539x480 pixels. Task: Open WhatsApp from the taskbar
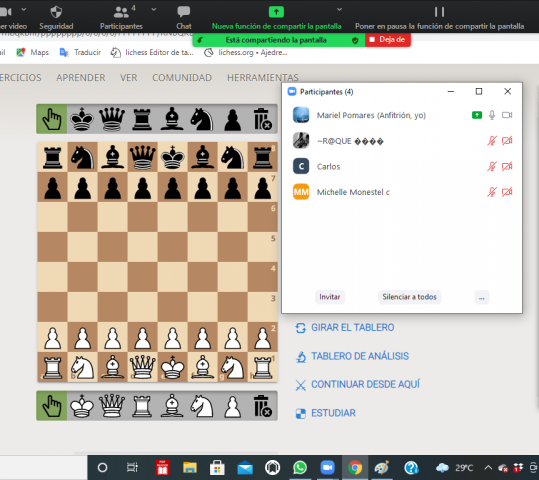(x=300, y=468)
